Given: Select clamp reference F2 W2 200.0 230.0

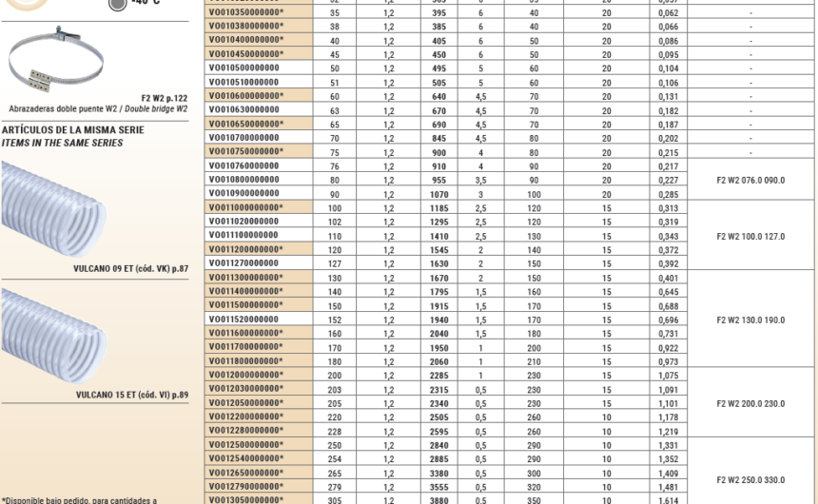Looking at the screenshot, I should pyautogui.click(x=750, y=403).
